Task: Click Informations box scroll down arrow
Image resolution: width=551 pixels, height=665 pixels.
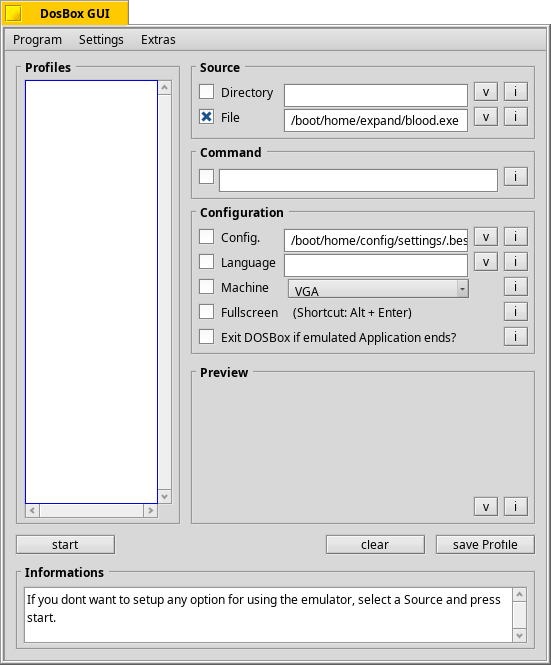Action: (x=520, y=635)
